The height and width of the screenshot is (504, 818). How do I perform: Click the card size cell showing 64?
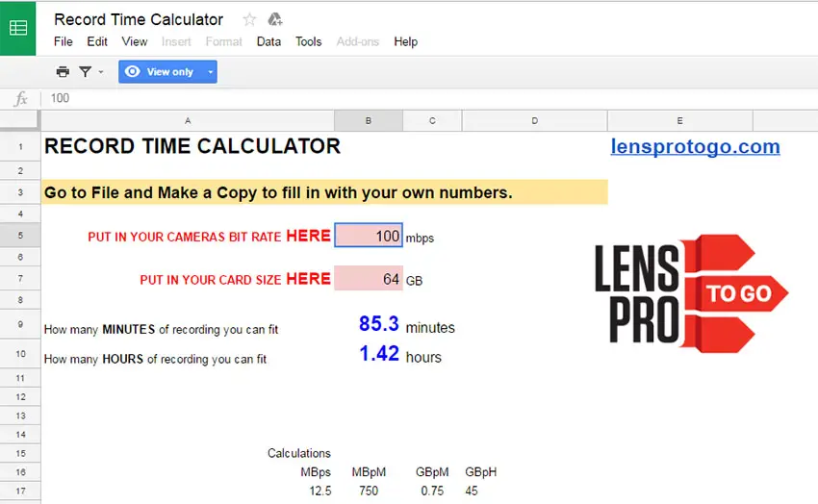(x=369, y=278)
